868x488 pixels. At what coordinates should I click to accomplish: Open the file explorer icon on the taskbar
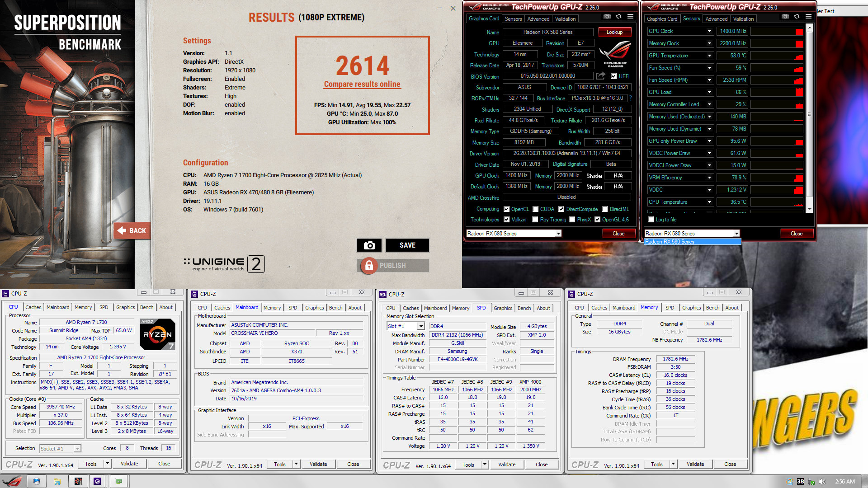tap(57, 481)
